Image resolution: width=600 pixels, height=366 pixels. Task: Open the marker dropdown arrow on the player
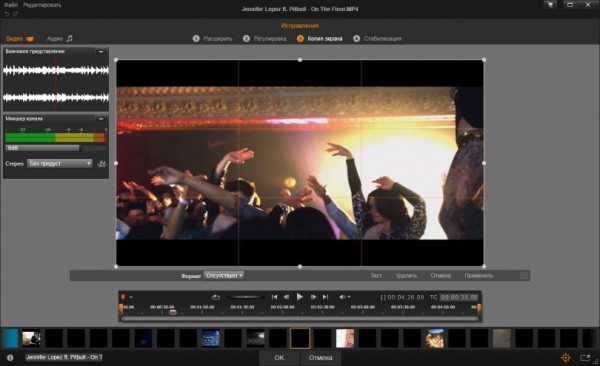[131, 297]
